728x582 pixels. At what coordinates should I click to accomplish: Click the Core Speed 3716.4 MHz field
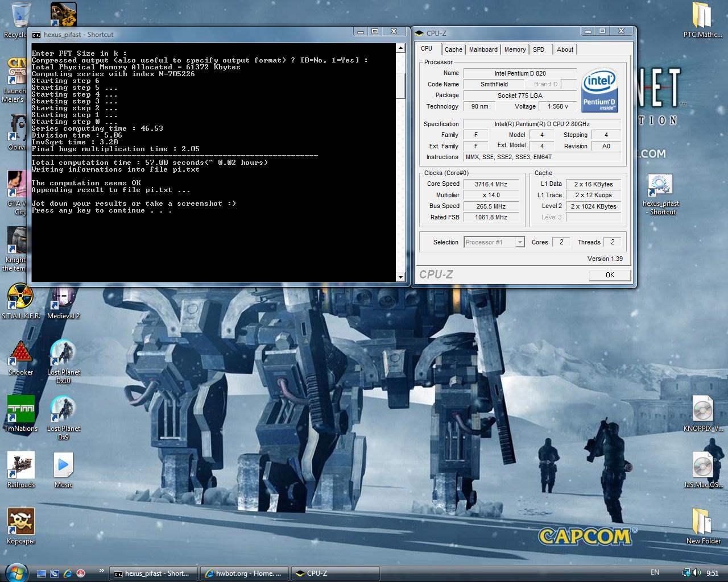click(x=491, y=184)
